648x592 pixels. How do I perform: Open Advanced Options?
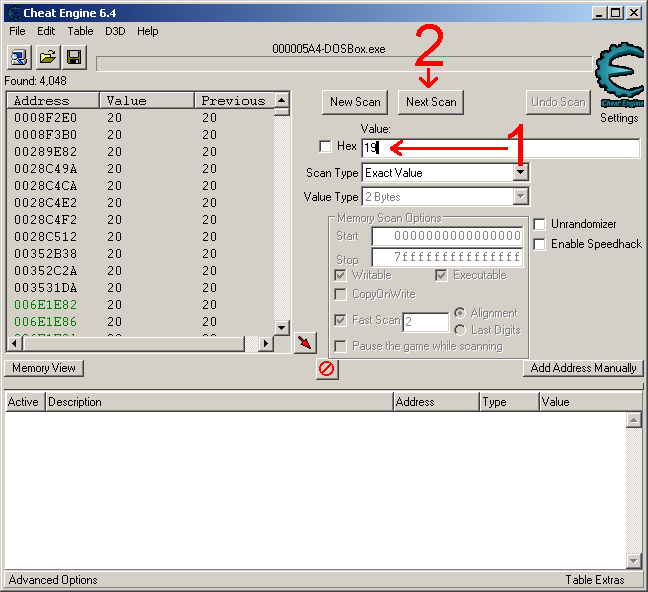click(53, 580)
